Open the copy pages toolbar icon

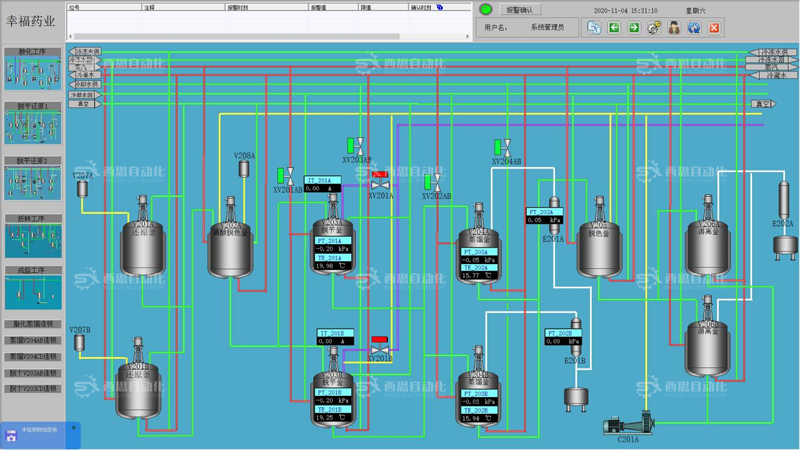594,28
